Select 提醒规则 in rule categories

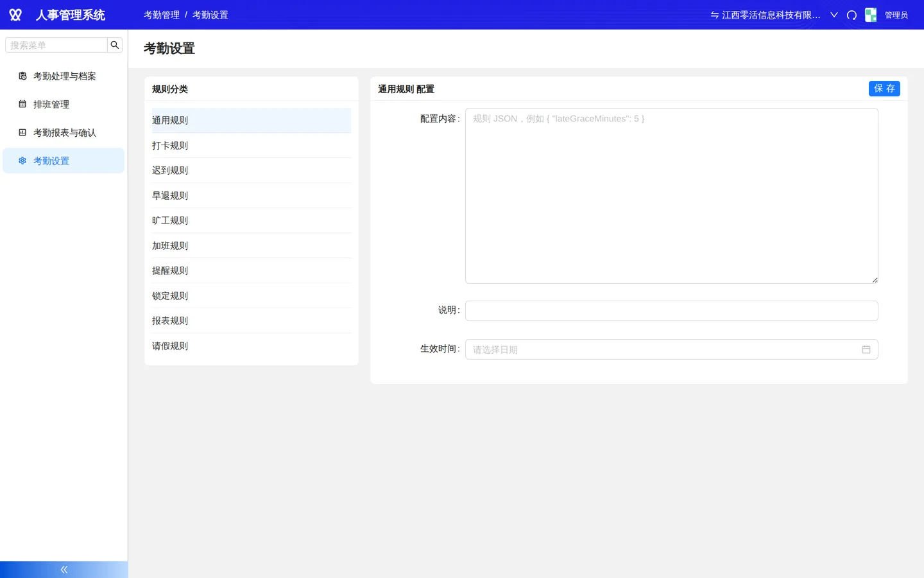tap(252, 270)
